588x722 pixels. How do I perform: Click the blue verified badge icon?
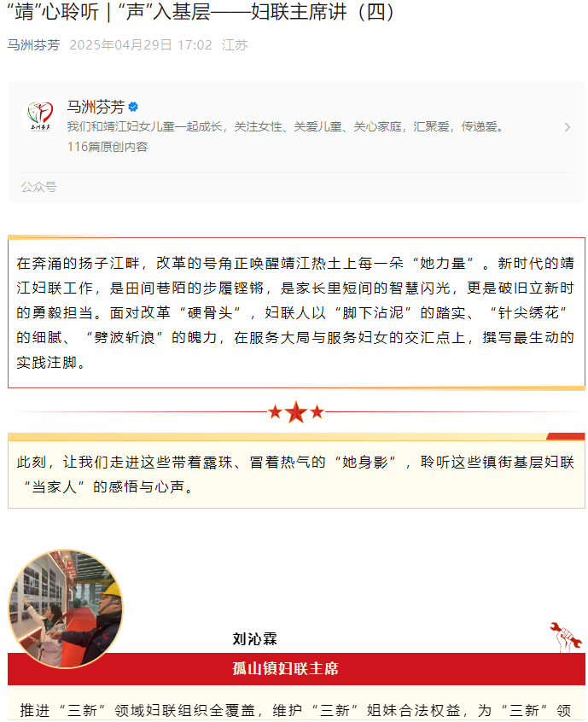(133, 107)
